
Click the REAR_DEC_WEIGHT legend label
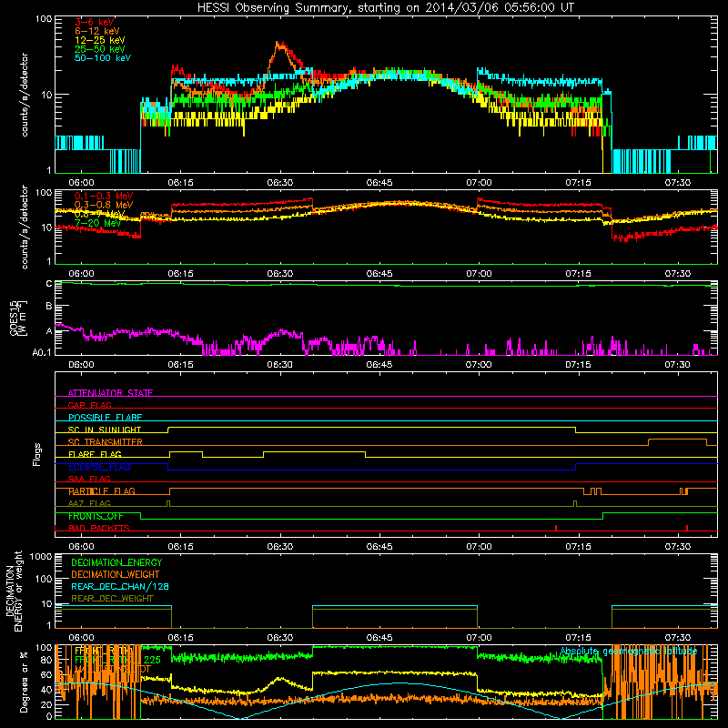112,599
